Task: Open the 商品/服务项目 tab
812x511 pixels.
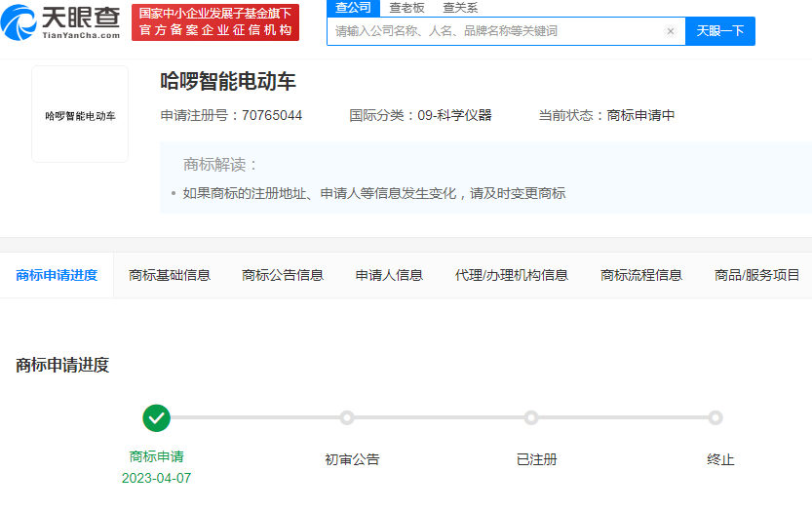Action: (757, 275)
